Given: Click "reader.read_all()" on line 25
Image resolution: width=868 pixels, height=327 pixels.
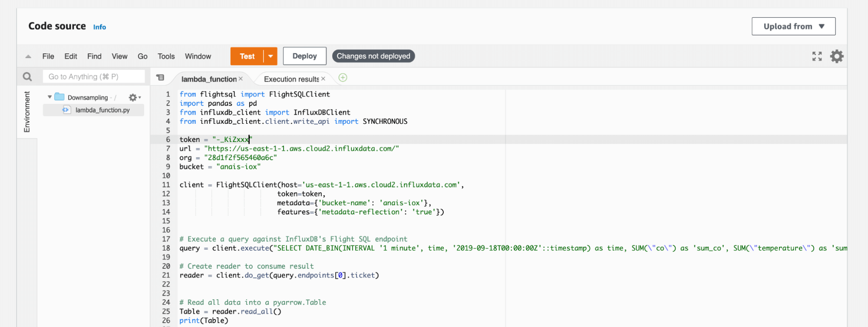Looking at the screenshot, I should pos(247,311).
